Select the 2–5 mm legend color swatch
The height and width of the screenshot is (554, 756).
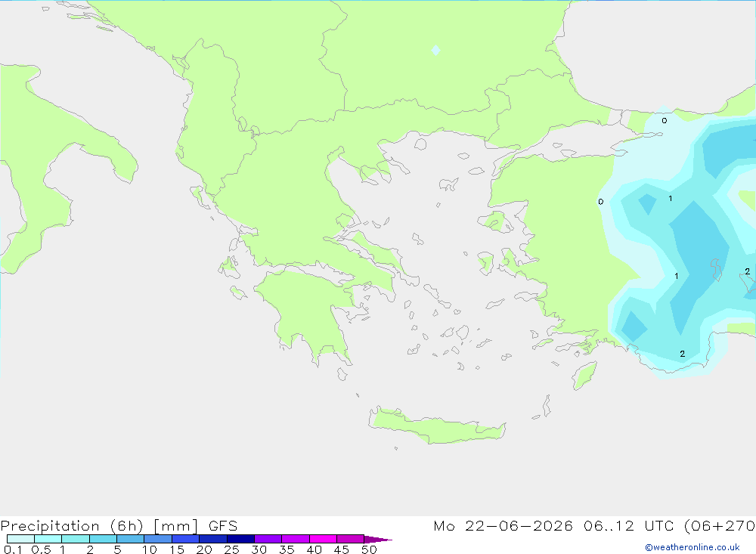tap(103, 539)
